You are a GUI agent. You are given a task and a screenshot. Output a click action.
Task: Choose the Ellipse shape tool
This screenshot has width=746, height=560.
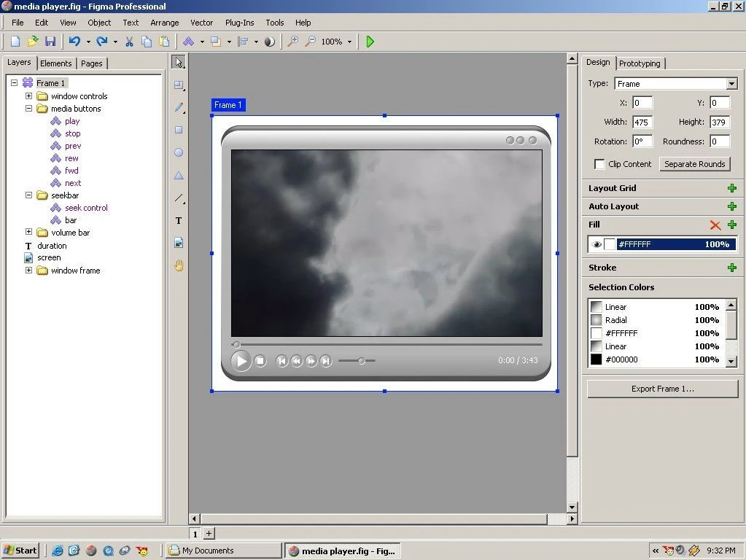click(179, 152)
